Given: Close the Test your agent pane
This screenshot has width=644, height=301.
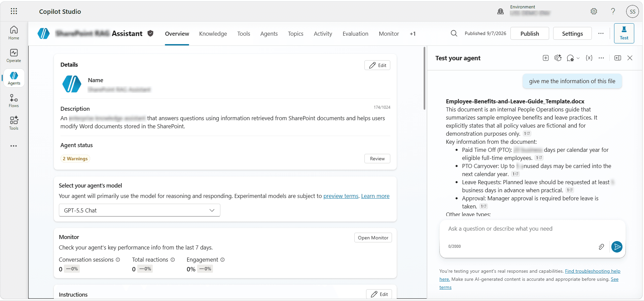Looking at the screenshot, I should click(x=630, y=58).
